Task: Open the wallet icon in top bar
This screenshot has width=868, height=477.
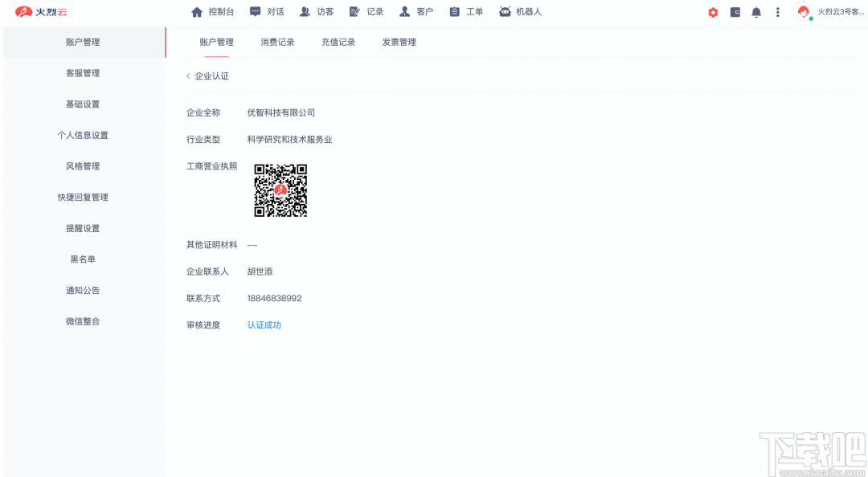Action: pos(735,12)
